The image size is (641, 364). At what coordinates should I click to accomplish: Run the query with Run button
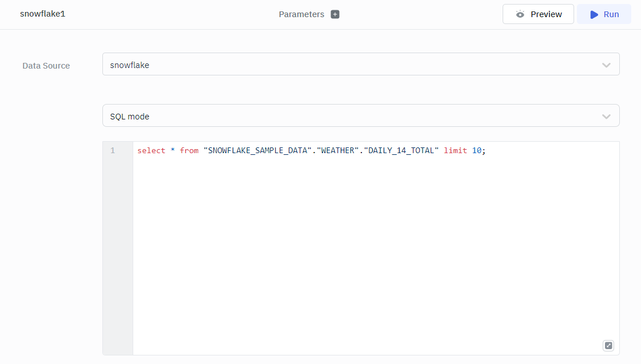click(604, 14)
